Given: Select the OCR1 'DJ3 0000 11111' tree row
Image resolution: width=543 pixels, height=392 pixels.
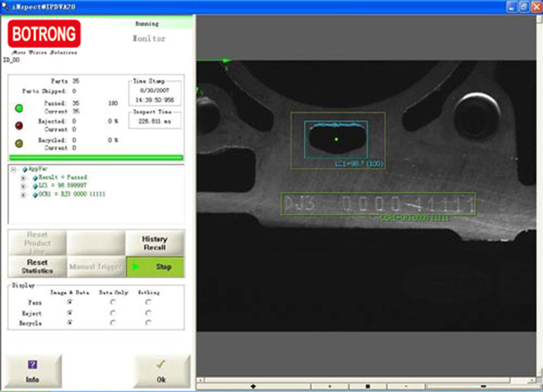Looking at the screenshot, I should (72, 195).
